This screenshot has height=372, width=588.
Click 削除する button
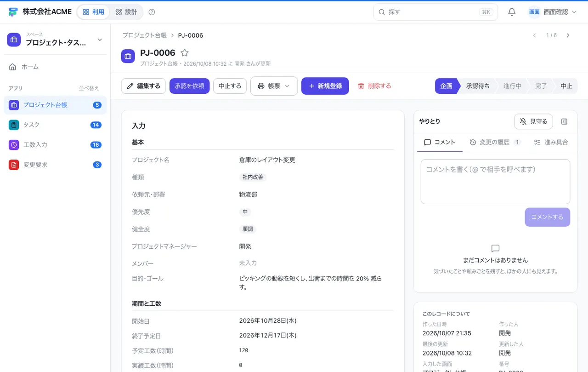(x=374, y=86)
